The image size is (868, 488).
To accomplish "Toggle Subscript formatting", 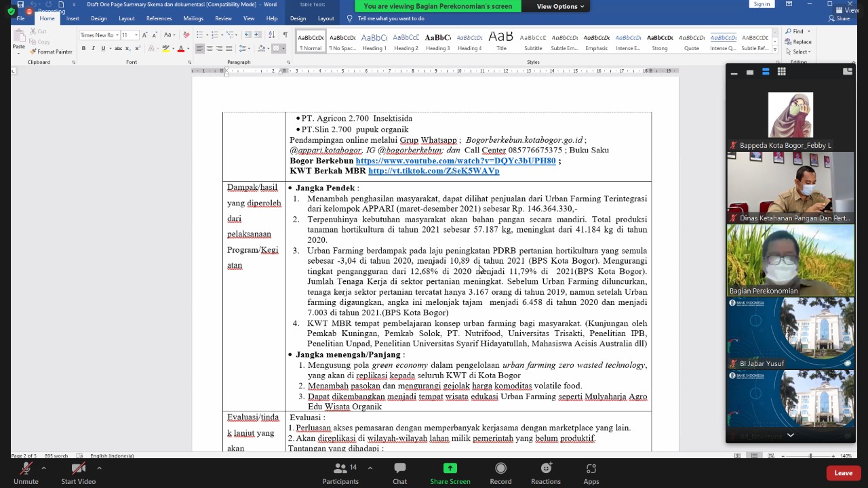I will (127, 49).
